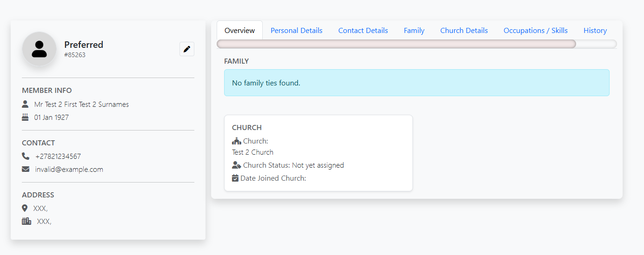Click the Date Joined Church label

273,178
